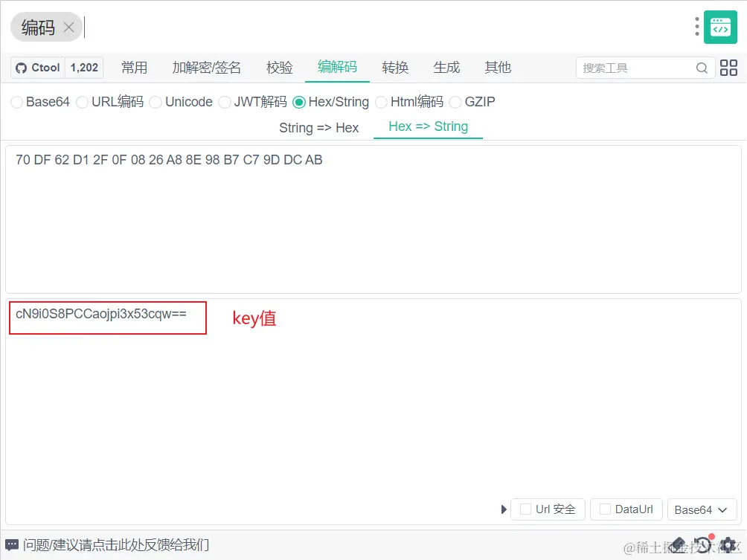Open the history clock icon

[x=703, y=544]
